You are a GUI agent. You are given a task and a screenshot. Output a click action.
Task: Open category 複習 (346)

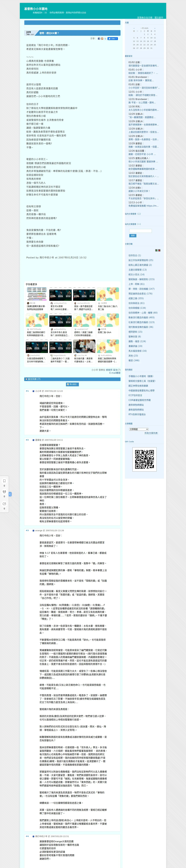(x=134, y=360)
